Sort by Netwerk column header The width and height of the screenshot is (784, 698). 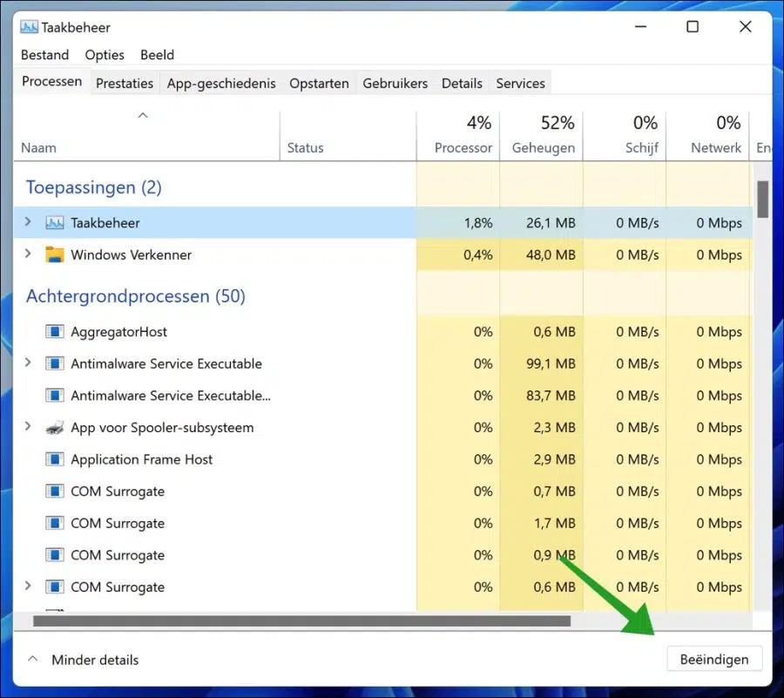(707, 136)
